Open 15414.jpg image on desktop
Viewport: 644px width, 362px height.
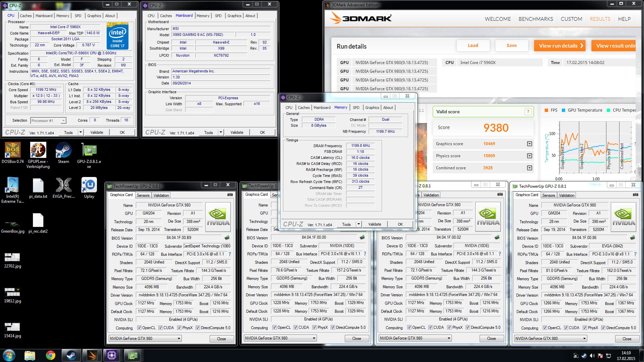pos(12,329)
